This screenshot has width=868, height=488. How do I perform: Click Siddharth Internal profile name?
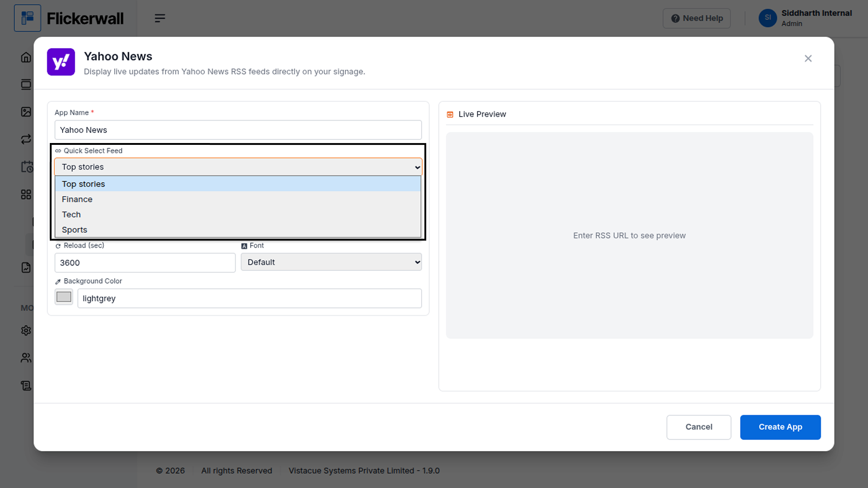coord(816,13)
